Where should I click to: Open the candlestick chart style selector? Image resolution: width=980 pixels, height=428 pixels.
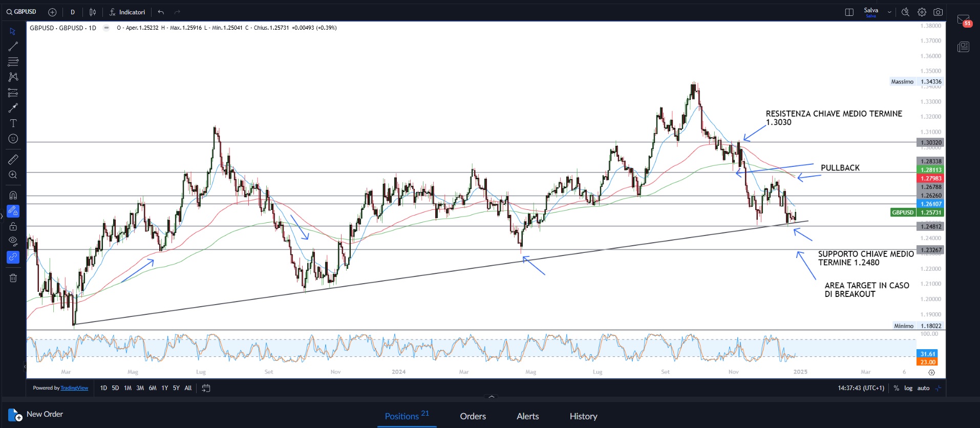click(x=93, y=12)
